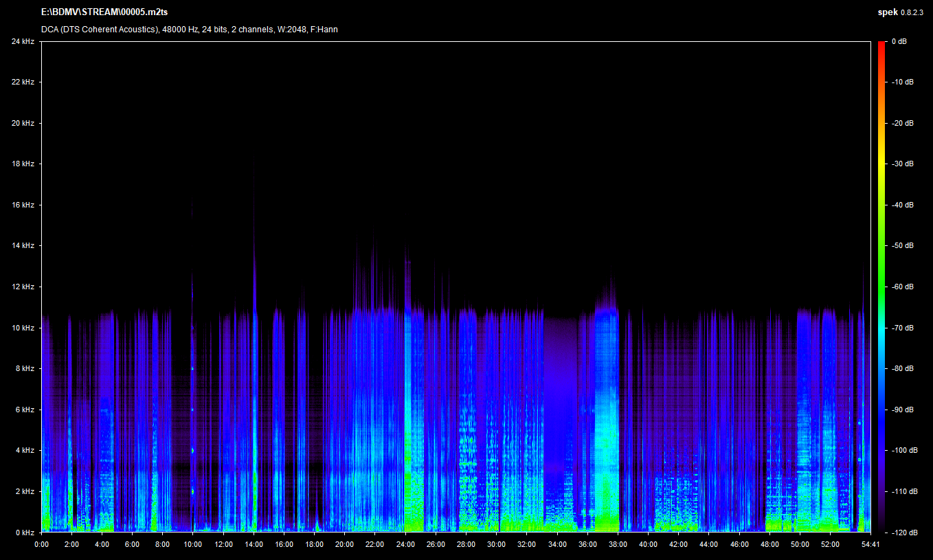Screen dimensions: 933x560
Task: Click the 24:00 time axis marker
Action: pos(405,544)
